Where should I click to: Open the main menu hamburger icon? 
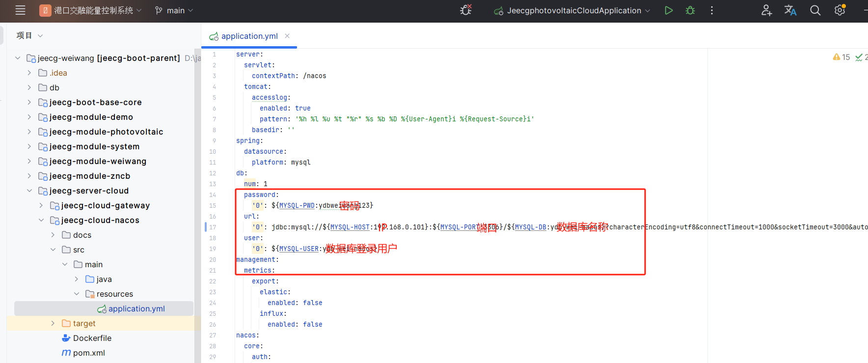(20, 10)
